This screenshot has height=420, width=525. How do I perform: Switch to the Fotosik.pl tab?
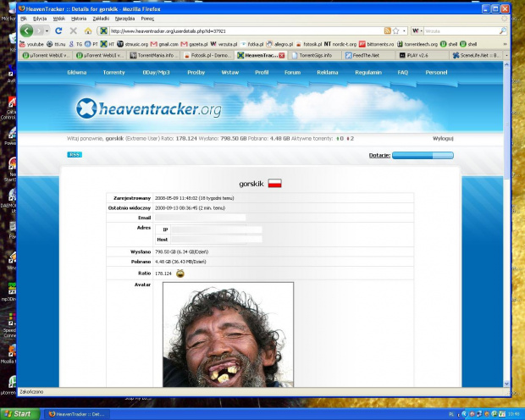[207, 55]
